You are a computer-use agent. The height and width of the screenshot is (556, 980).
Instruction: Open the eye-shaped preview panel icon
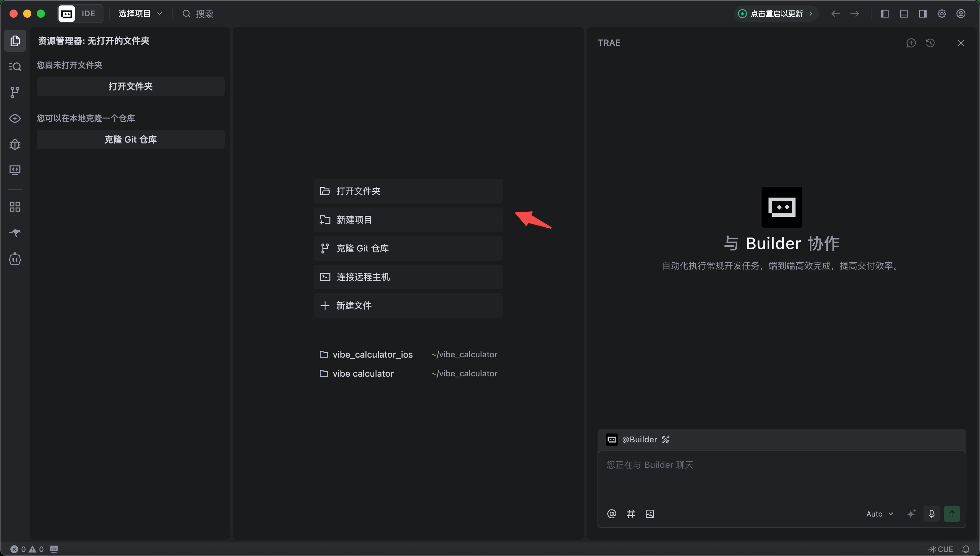[x=15, y=118]
